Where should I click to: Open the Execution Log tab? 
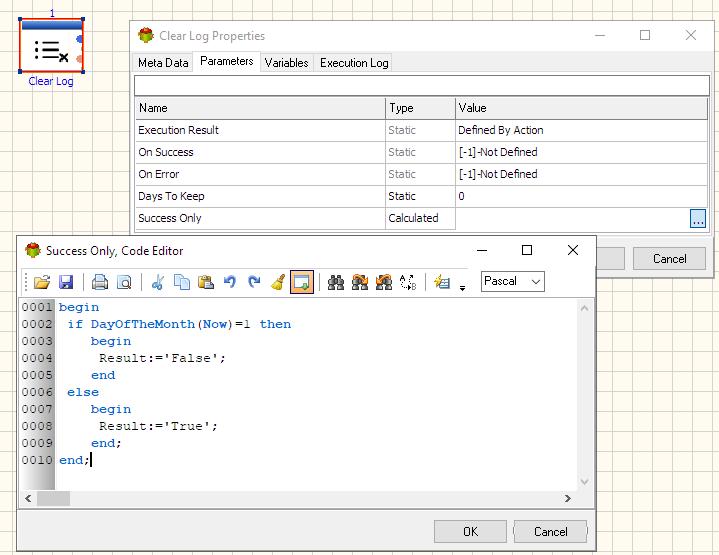click(354, 63)
